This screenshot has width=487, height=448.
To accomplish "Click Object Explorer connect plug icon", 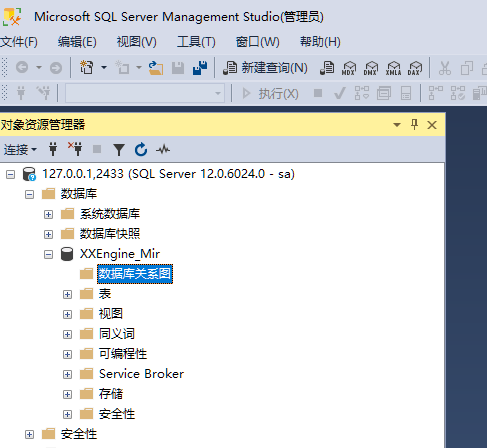I will coord(53,149).
